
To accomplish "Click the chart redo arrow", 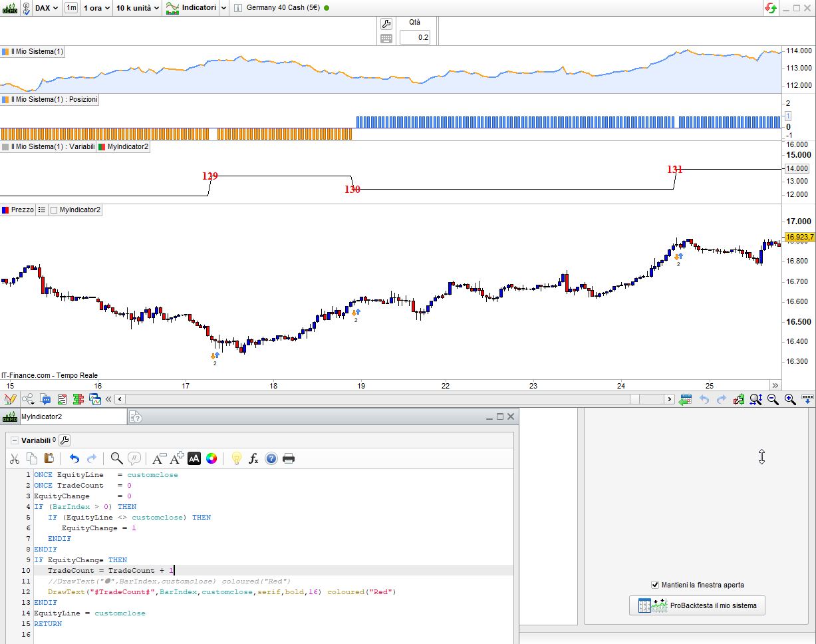I will 722,399.
